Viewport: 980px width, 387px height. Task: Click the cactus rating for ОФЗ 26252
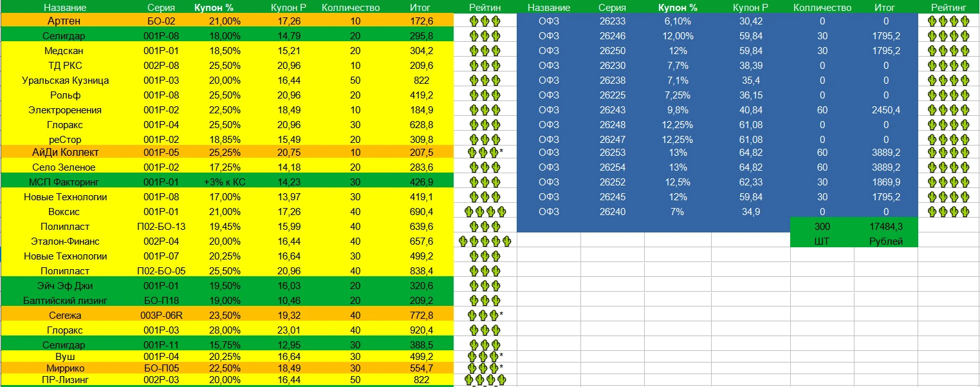[948, 182]
